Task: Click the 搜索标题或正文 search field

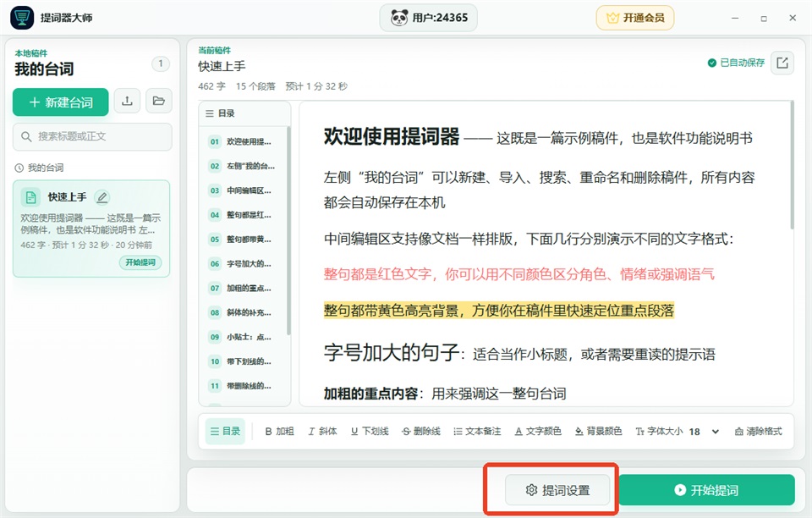Action: click(92, 137)
